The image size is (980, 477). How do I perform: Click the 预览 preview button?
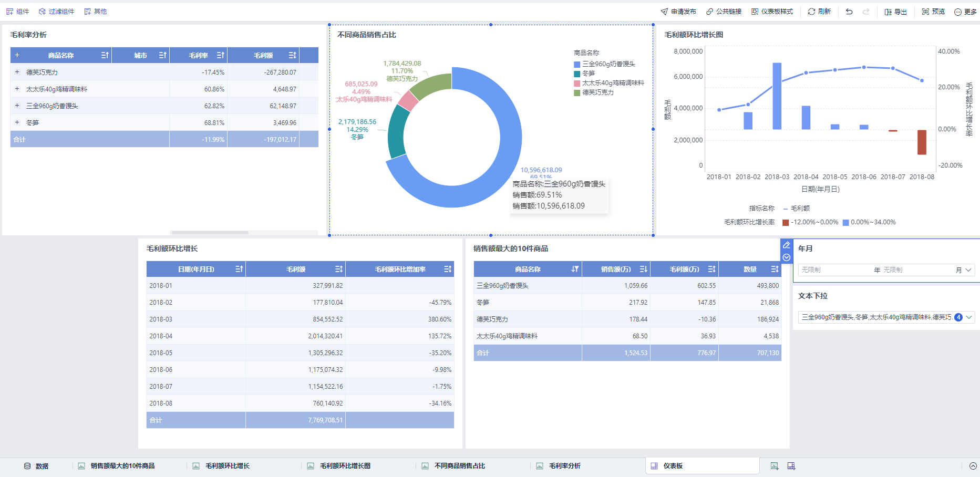[933, 12]
